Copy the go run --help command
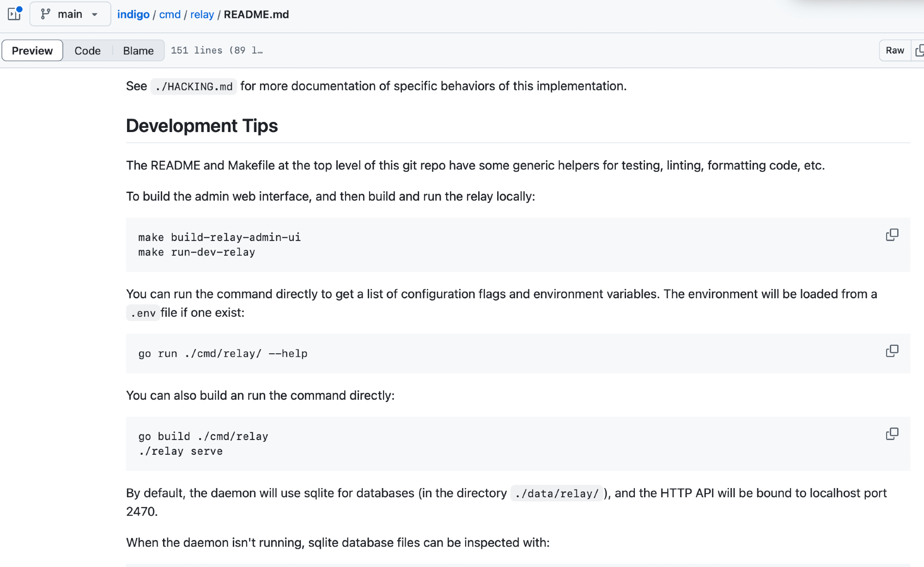The height and width of the screenshot is (567, 924). (892, 351)
